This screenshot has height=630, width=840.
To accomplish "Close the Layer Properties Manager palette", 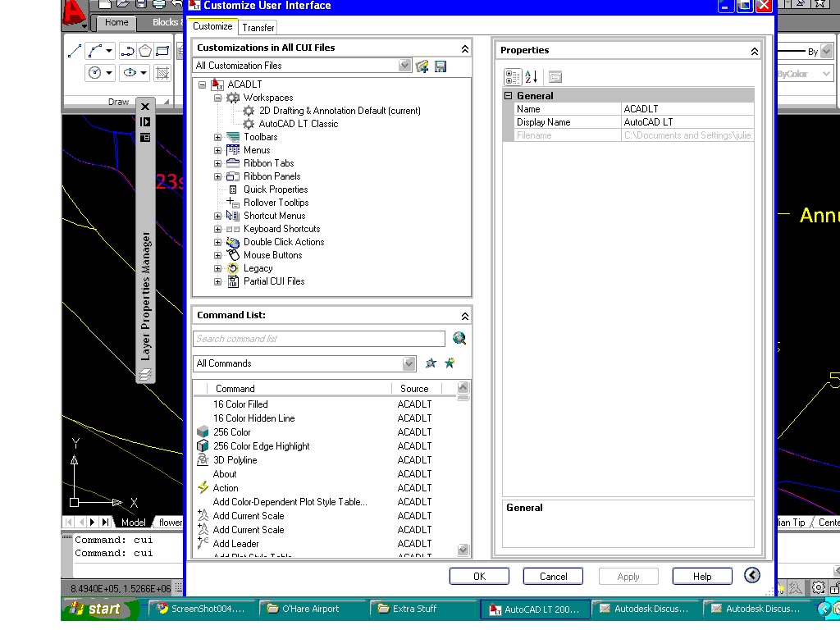I will (145, 106).
